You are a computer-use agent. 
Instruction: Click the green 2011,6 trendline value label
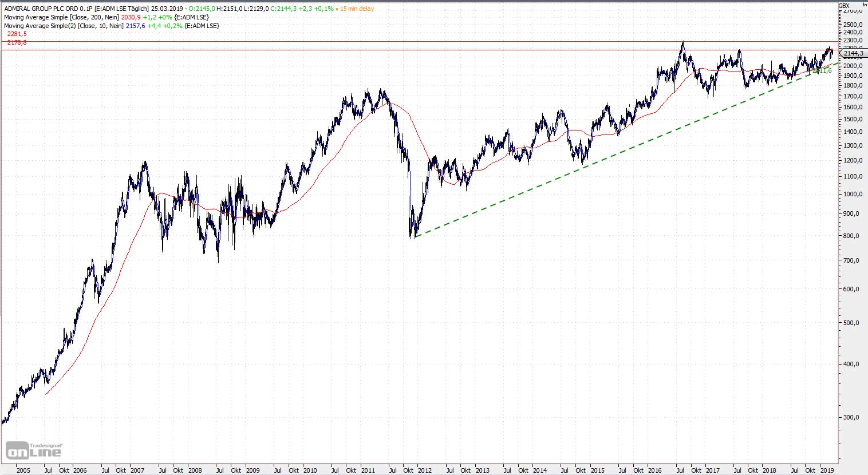tap(823, 70)
